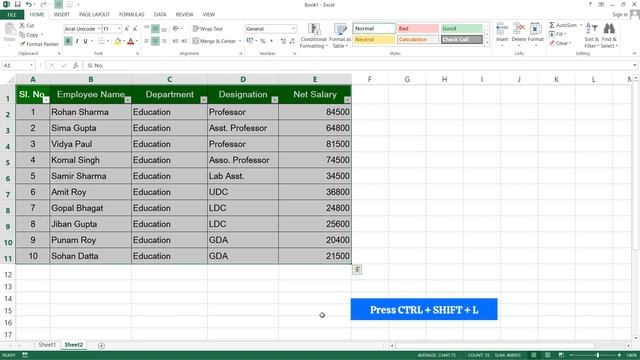
Task: Click the Align Left icon
Action: click(147, 41)
